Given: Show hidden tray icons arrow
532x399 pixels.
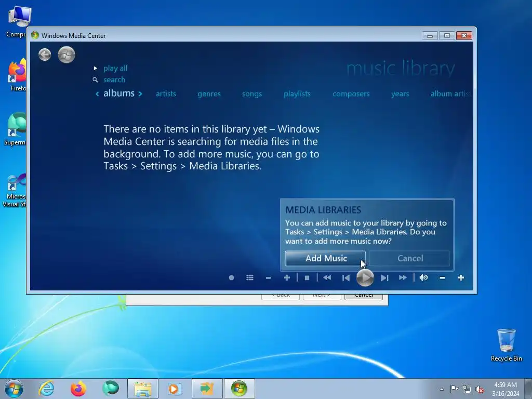Looking at the screenshot, I should click(x=442, y=389).
